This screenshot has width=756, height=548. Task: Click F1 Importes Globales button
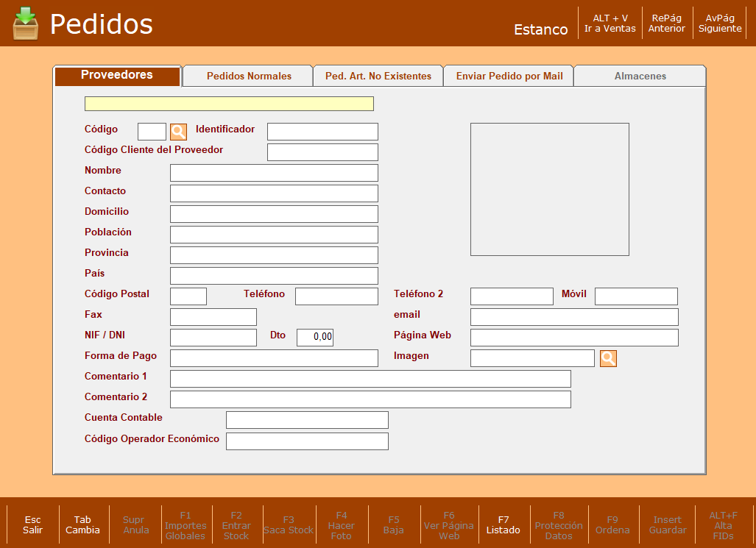tap(186, 525)
